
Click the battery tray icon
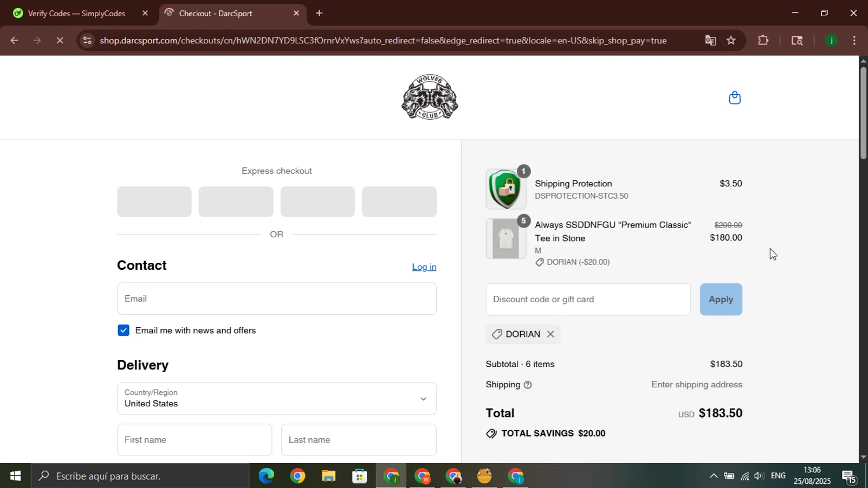(x=729, y=476)
